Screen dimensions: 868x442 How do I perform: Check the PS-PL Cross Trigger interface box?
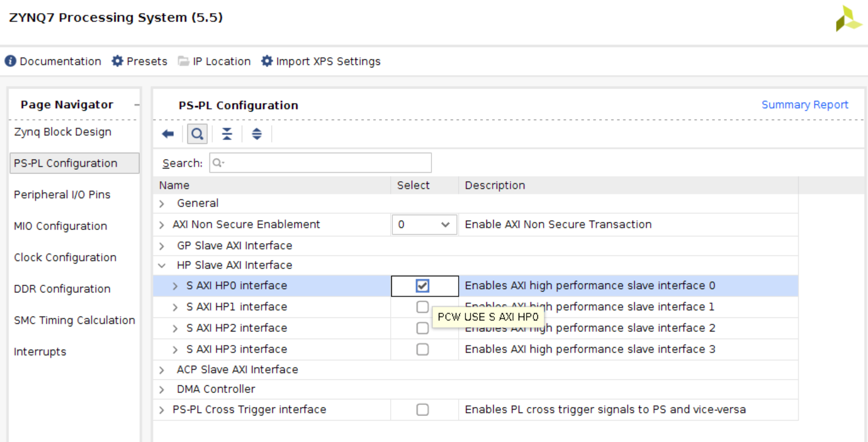point(422,410)
